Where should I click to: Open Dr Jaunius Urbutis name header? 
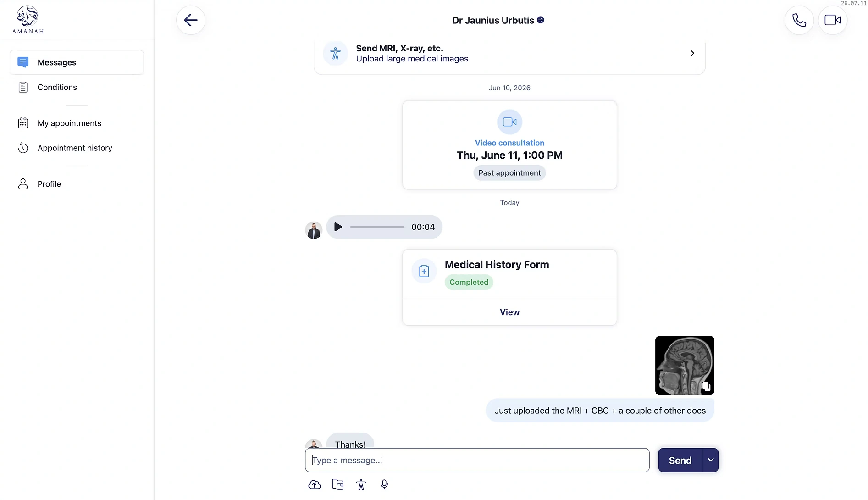pos(493,20)
